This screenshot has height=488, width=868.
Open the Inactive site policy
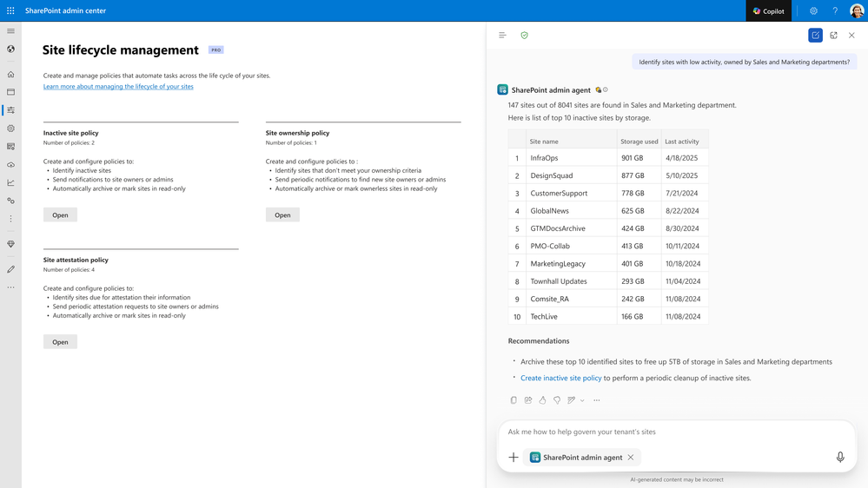point(60,214)
